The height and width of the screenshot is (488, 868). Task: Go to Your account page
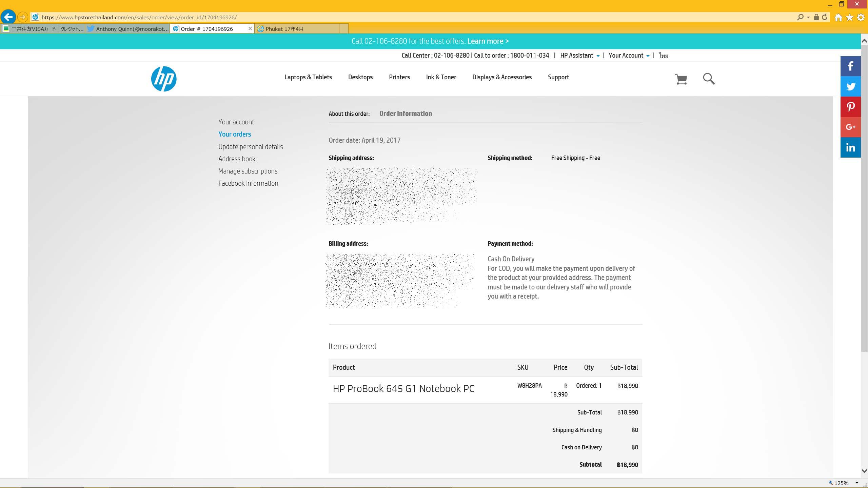coord(236,122)
